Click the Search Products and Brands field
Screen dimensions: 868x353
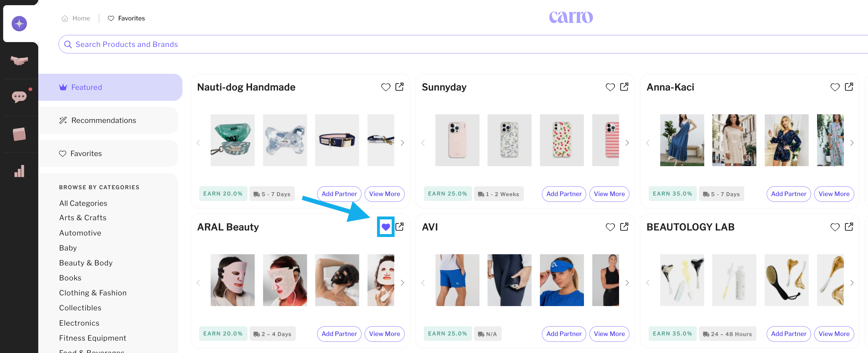[x=463, y=44]
